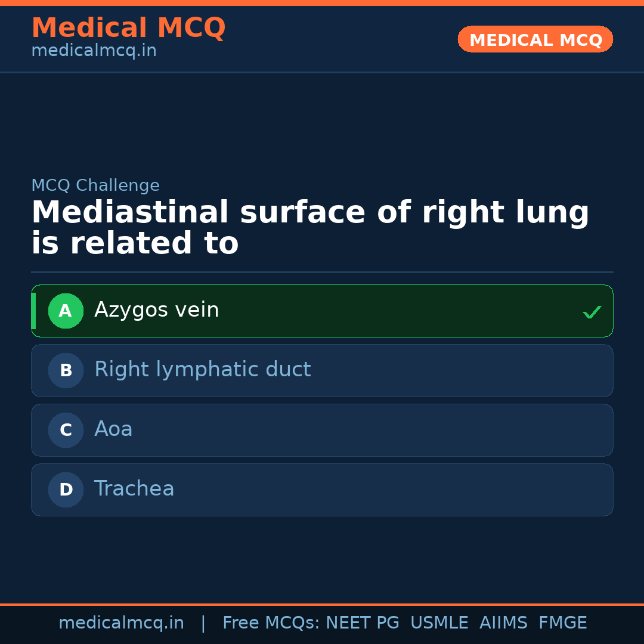
Task: Open the NEET PG section
Action: pos(362,623)
